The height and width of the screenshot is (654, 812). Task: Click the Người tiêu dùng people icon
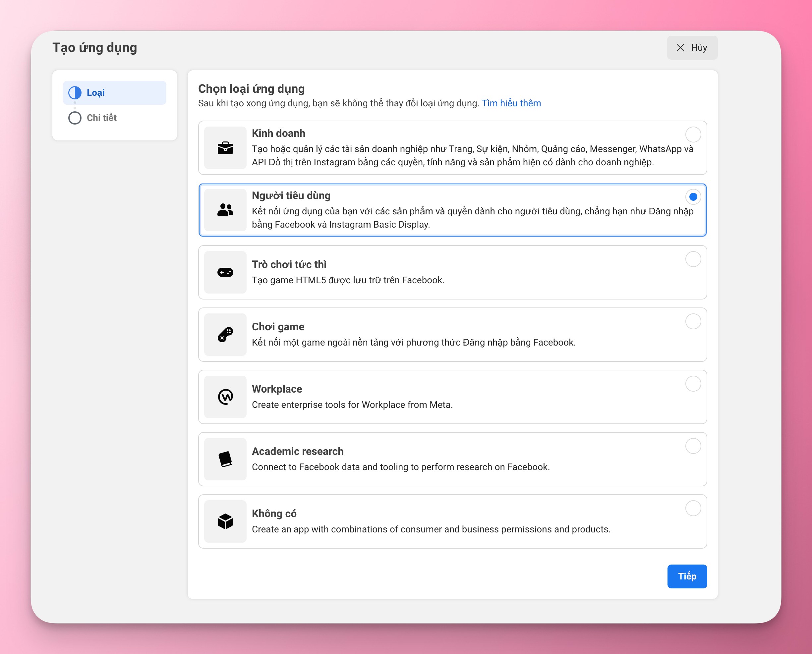point(225,210)
